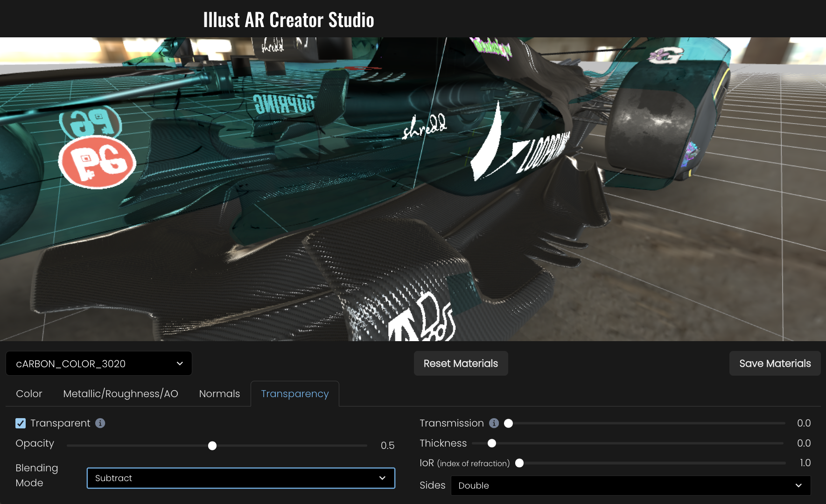
Task: Click the Thickness slider handle
Action: click(492, 443)
